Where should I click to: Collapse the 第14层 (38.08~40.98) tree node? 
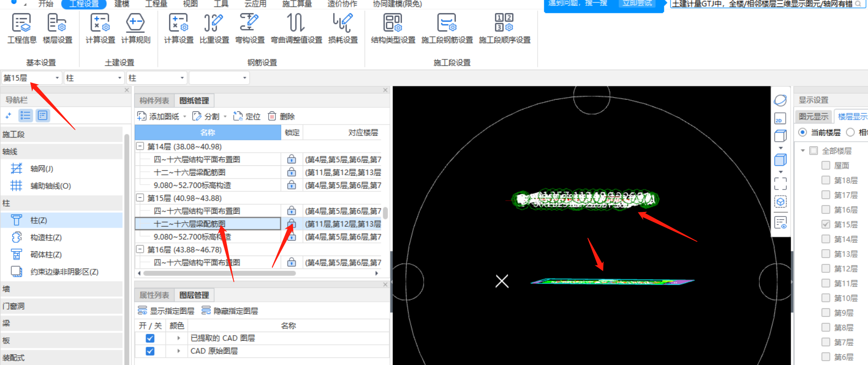tap(140, 146)
